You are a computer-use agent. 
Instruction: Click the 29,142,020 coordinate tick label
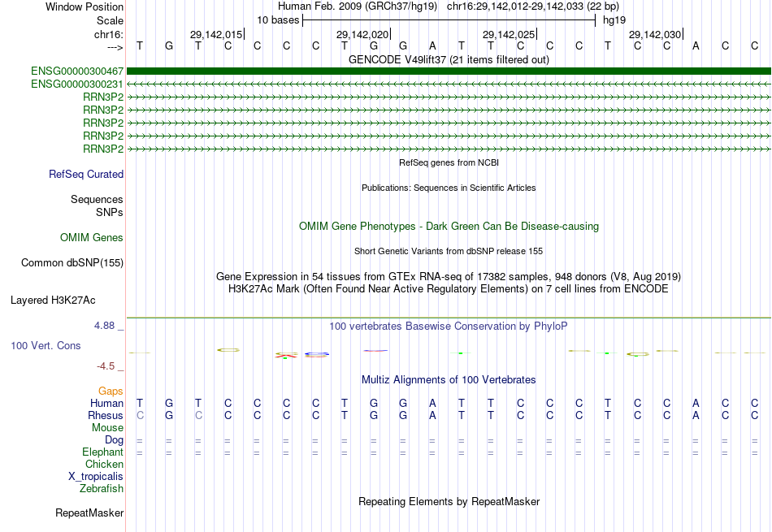click(362, 34)
